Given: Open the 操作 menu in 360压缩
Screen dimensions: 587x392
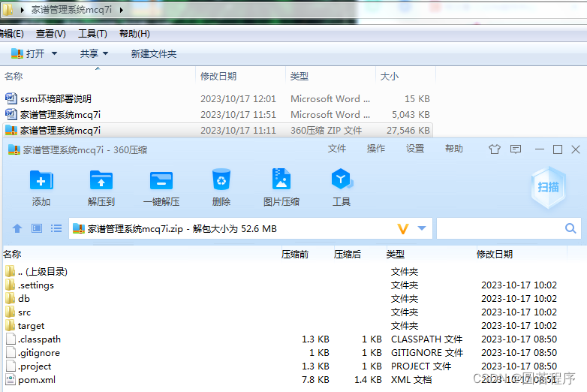Looking at the screenshot, I should [x=376, y=149].
